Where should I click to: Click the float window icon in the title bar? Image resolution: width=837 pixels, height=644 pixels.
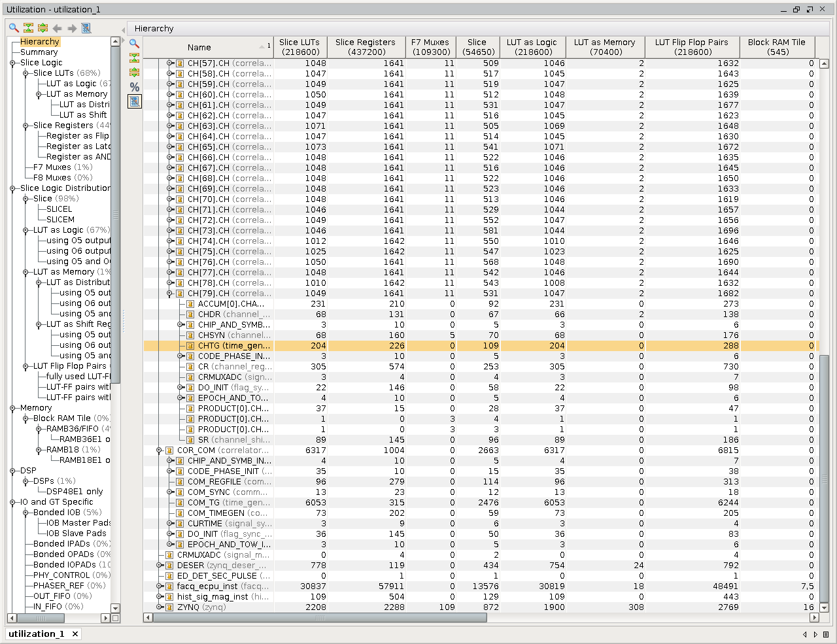click(x=811, y=9)
